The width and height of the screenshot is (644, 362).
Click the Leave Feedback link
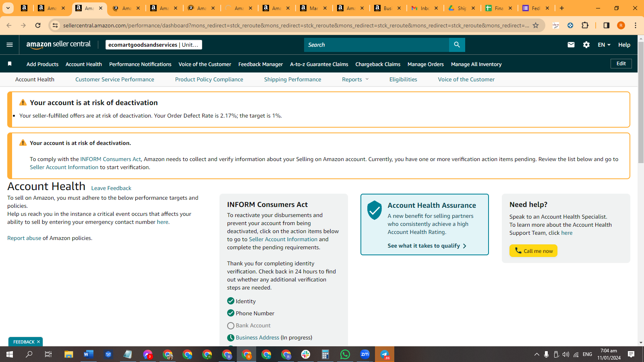click(x=111, y=188)
